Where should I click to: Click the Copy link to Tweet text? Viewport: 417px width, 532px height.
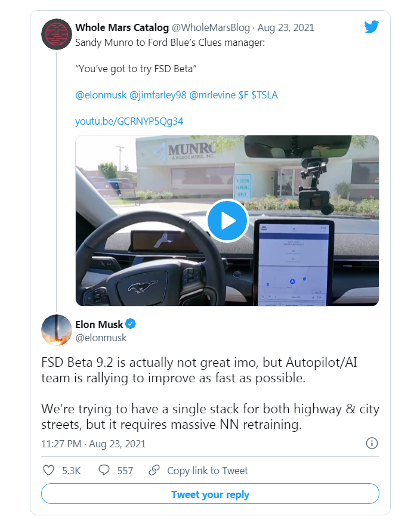[x=207, y=471]
